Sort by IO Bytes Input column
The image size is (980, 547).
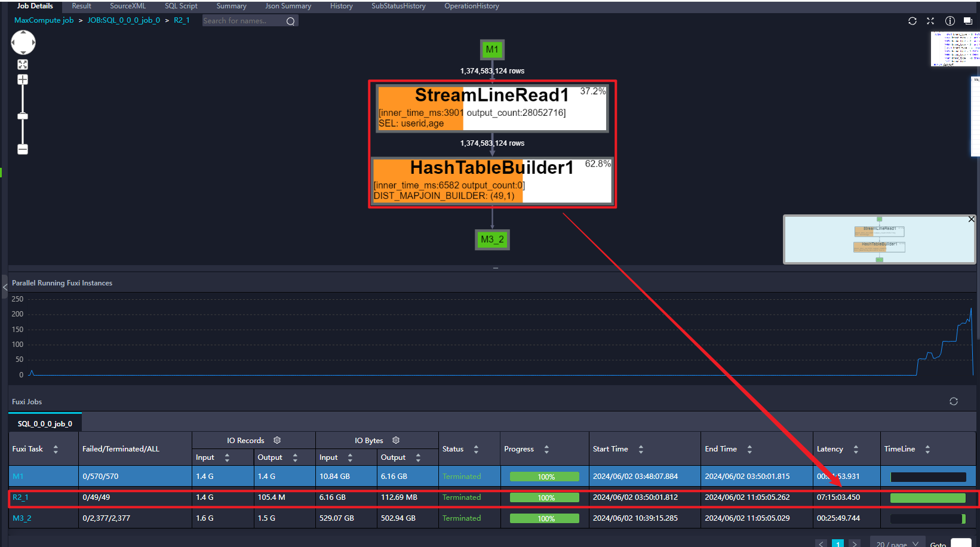coord(350,457)
